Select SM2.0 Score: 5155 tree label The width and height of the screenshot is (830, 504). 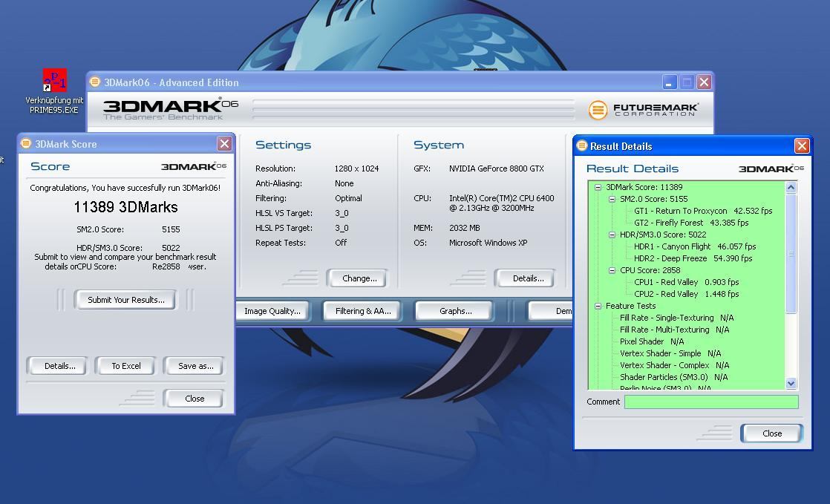(x=654, y=199)
